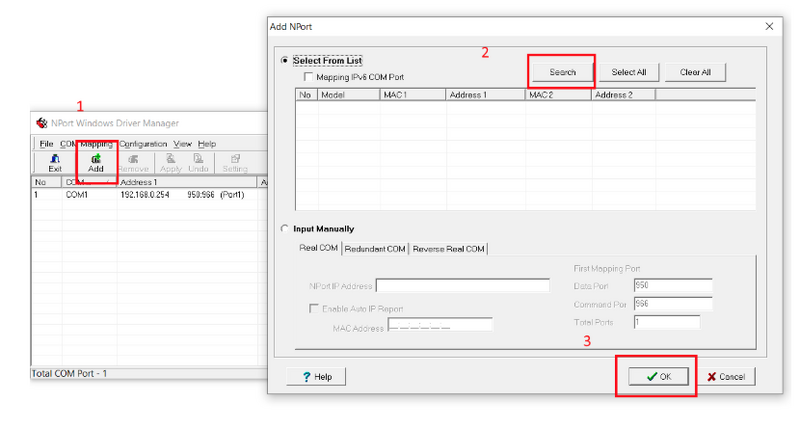Toggle Enable Auto IP Report checkbox
This screenshot has height=429, width=800.
click(314, 309)
